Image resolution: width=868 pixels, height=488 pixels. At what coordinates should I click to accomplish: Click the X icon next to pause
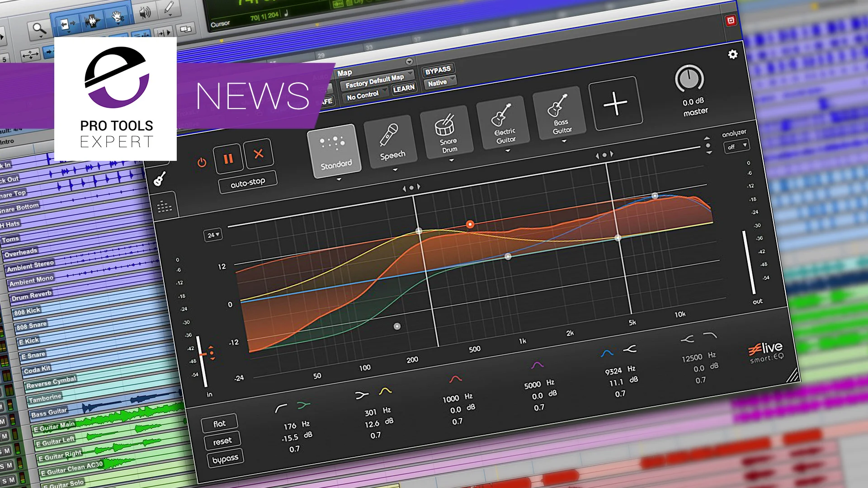pyautogui.click(x=259, y=154)
